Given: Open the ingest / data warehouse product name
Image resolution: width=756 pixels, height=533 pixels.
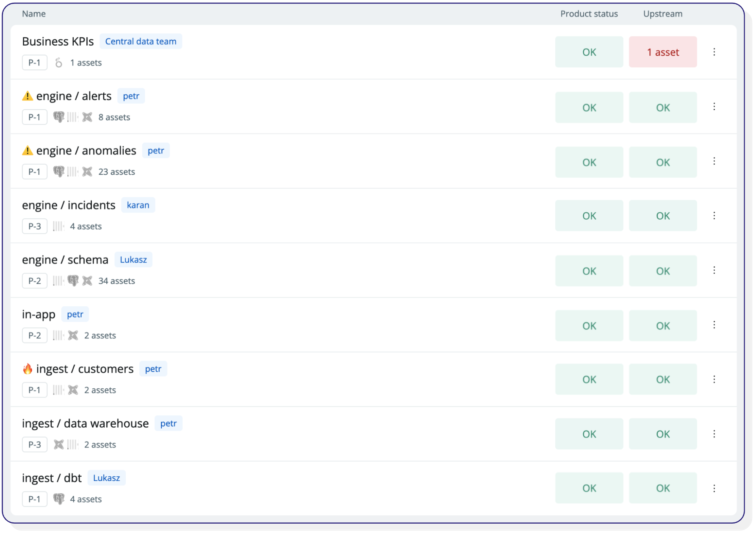Looking at the screenshot, I should (x=86, y=423).
